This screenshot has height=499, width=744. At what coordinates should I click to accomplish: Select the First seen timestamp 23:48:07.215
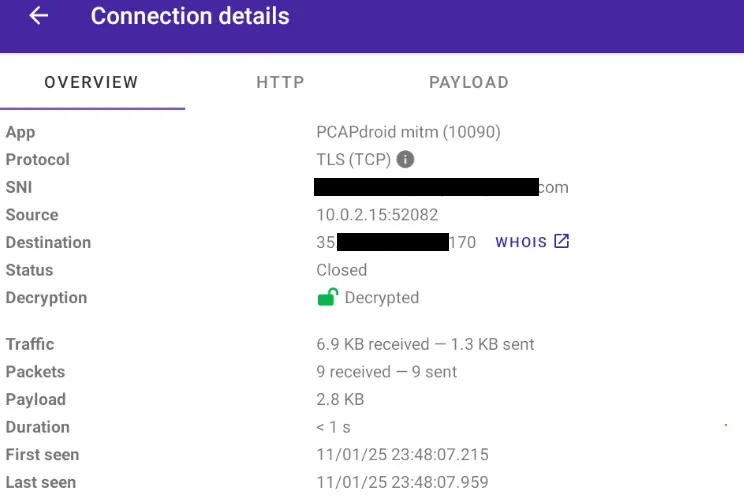tap(402, 454)
